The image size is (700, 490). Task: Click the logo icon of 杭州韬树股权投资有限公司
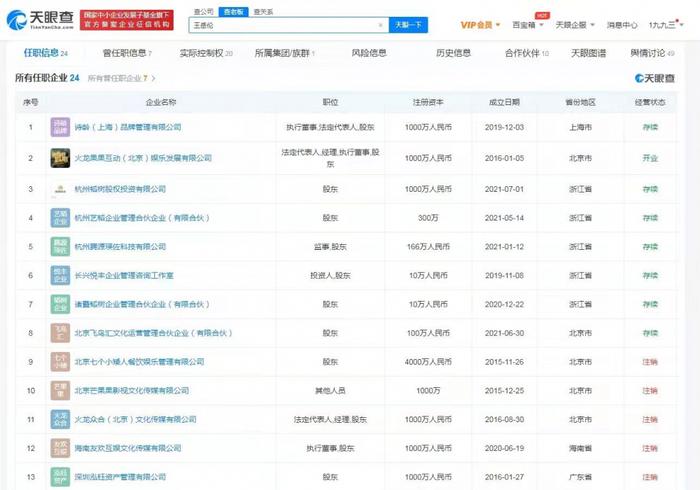(x=60, y=189)
